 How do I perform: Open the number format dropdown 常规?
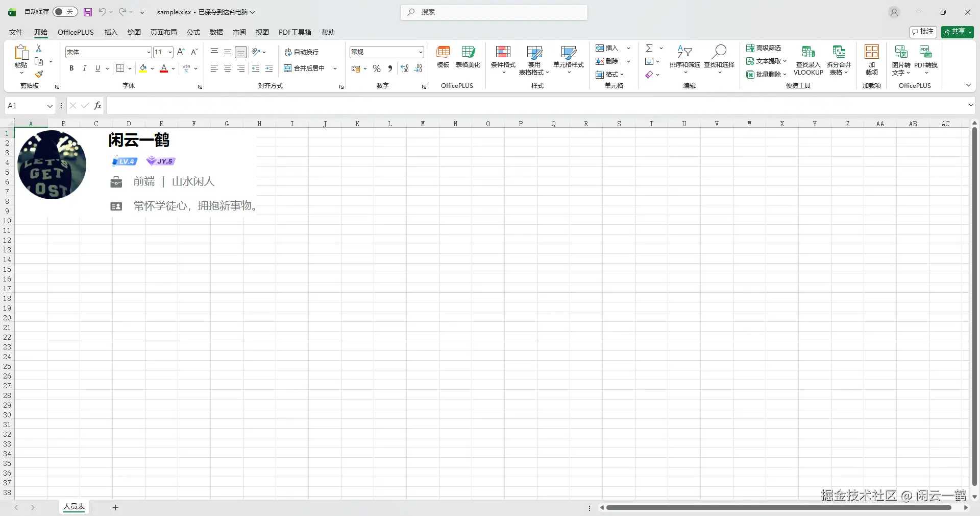tap(421, 52)
